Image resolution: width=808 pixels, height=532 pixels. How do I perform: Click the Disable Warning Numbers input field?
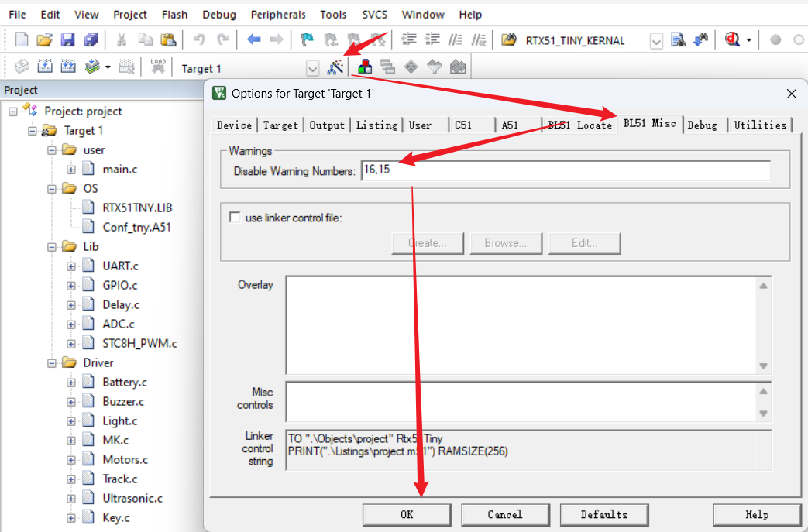tap(566, 170)
